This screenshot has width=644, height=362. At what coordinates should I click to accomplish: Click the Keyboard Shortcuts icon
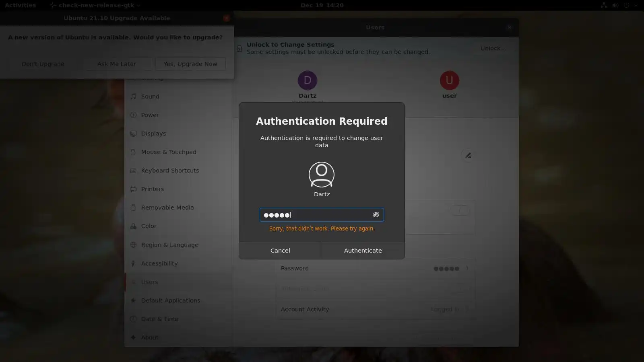pos(133,171)
